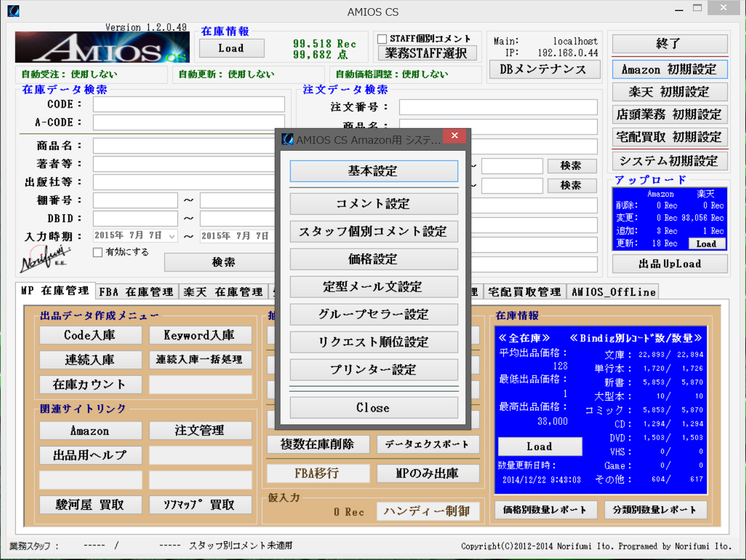
Task: Enable the STAFF個別コメント checkbox
Action: [x=382, y=39]
